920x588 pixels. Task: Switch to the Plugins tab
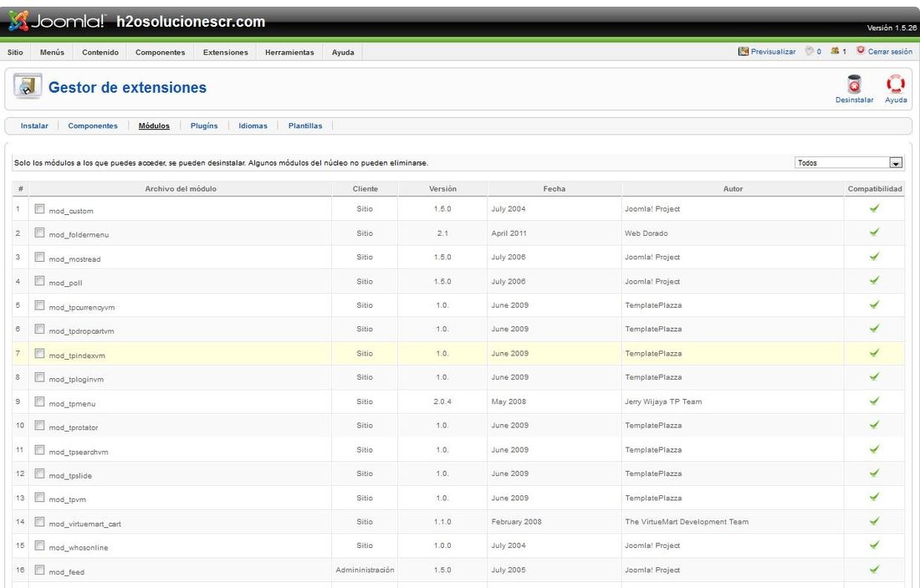(x=204, y=125)
